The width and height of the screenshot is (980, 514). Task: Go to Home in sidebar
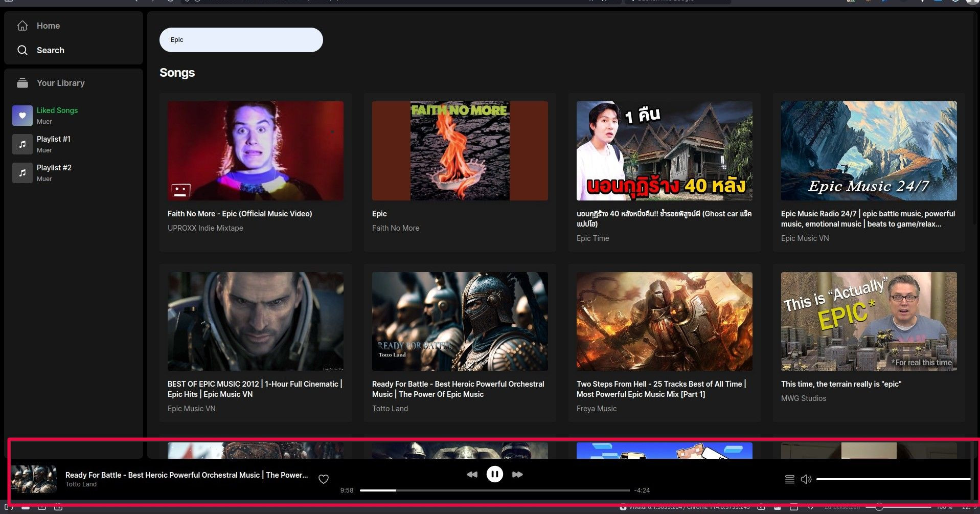coord(48,26)
